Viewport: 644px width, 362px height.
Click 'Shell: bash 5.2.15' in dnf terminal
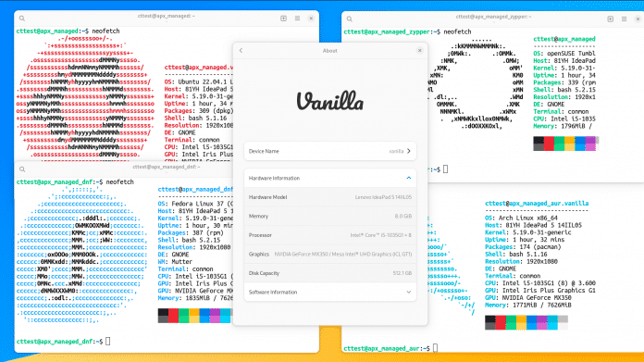[189, 240]
